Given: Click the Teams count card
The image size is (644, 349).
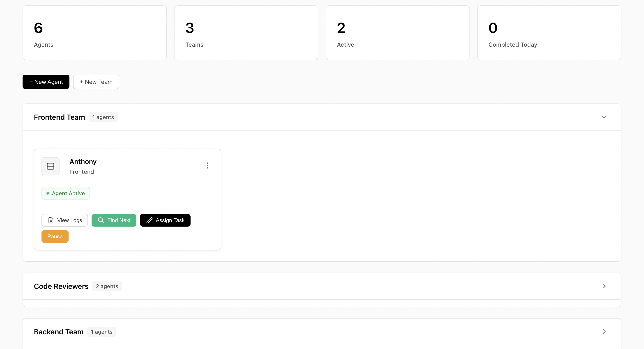Looking at the screenshot, I should (x=246, y=33).
